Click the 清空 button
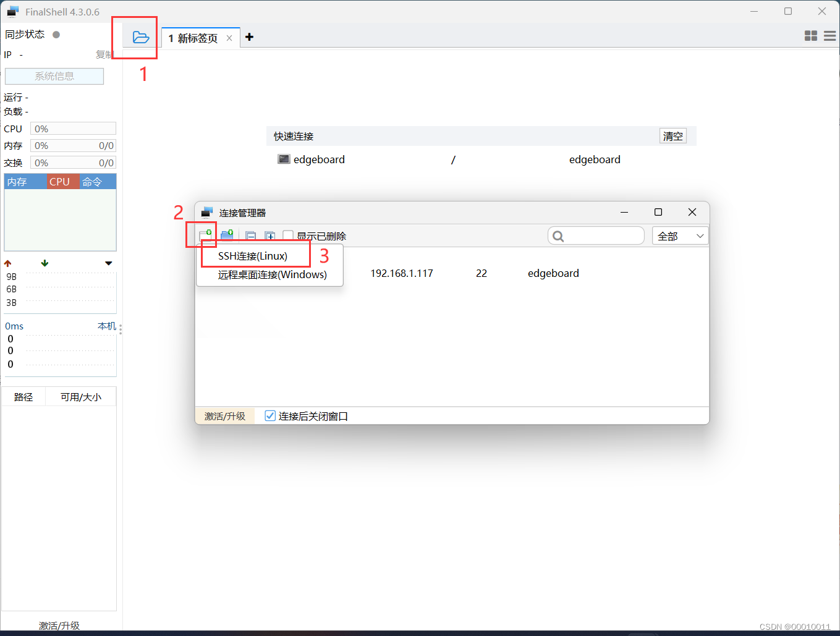Image resolution: width=840 pixels, height=636 pixels. point(673,136)
